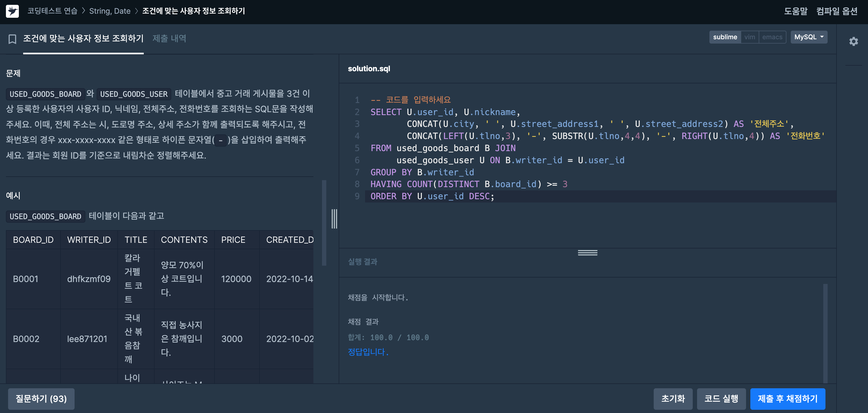Click the vertical panel resize handle
868x413 pixels.
(x=334, y=219)
